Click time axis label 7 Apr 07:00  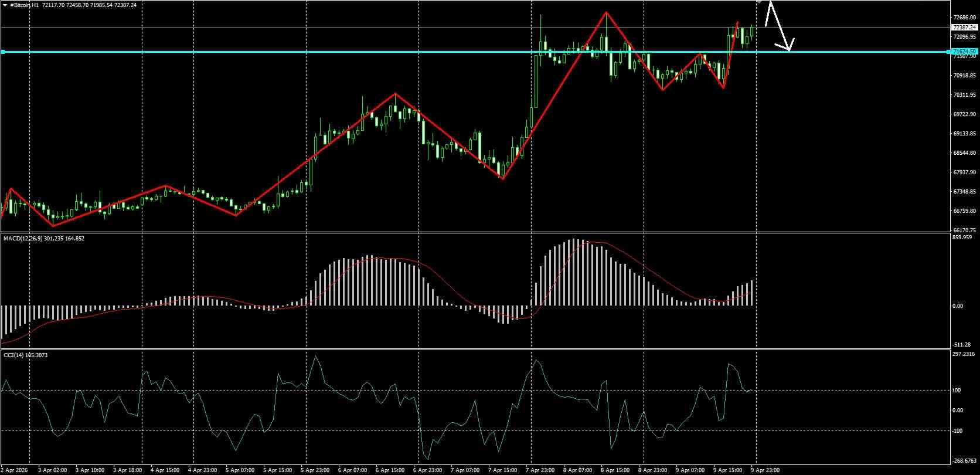pyautogui.click(x=465, y=470)
